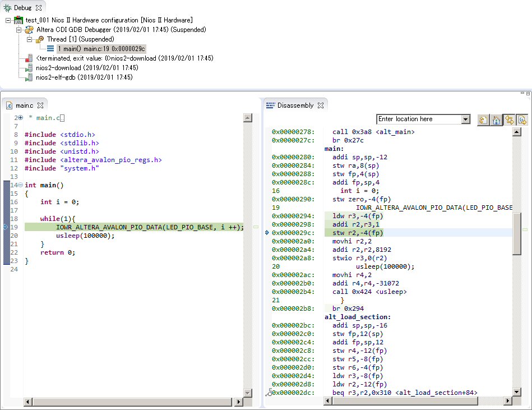Select the main.c editor tab
Screen dimensions: 532x410
21,105
